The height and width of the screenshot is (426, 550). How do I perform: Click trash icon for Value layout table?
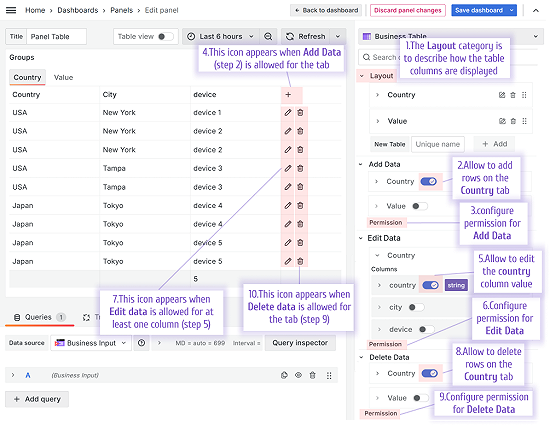click(513, 121)
